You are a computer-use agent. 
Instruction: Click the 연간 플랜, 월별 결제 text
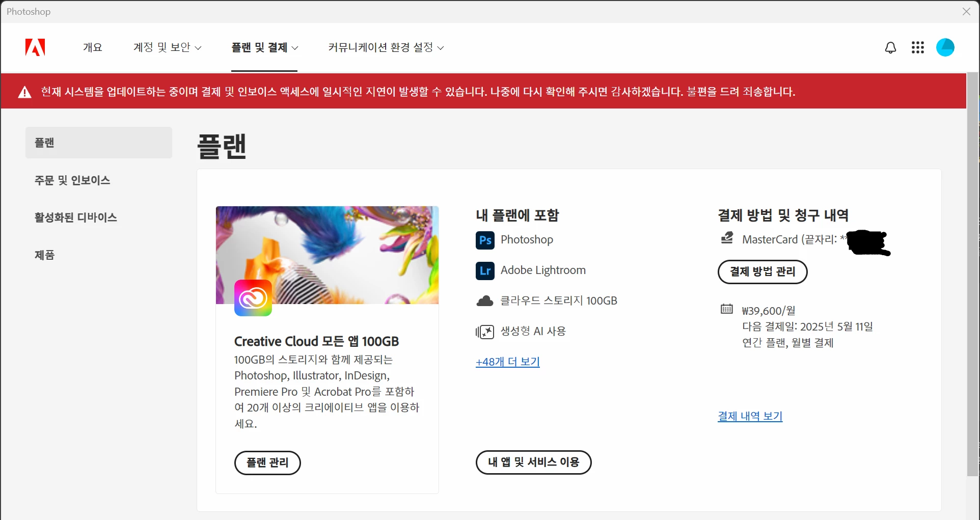(787, 343)
